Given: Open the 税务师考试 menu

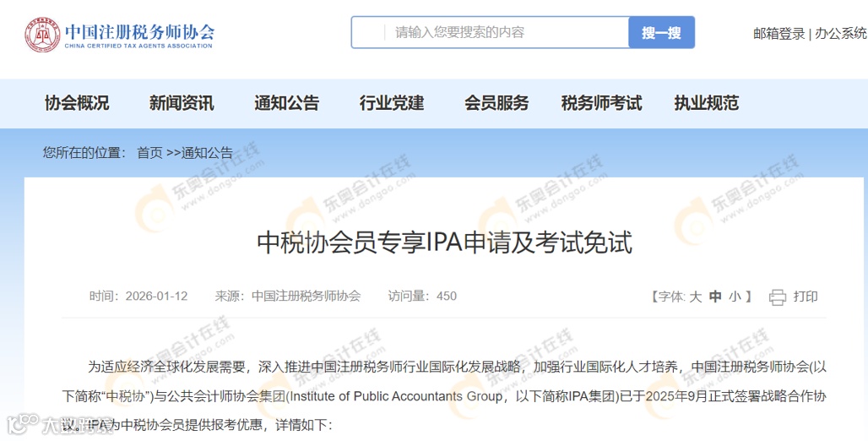Looking at the screenshot, I should 602,103.
